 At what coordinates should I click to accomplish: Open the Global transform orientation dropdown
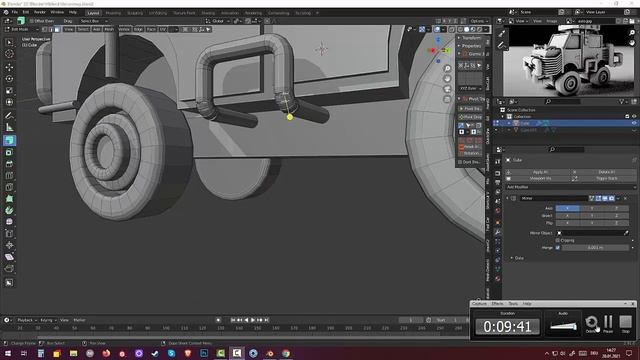pyautogui.click(x=218, y=21)
